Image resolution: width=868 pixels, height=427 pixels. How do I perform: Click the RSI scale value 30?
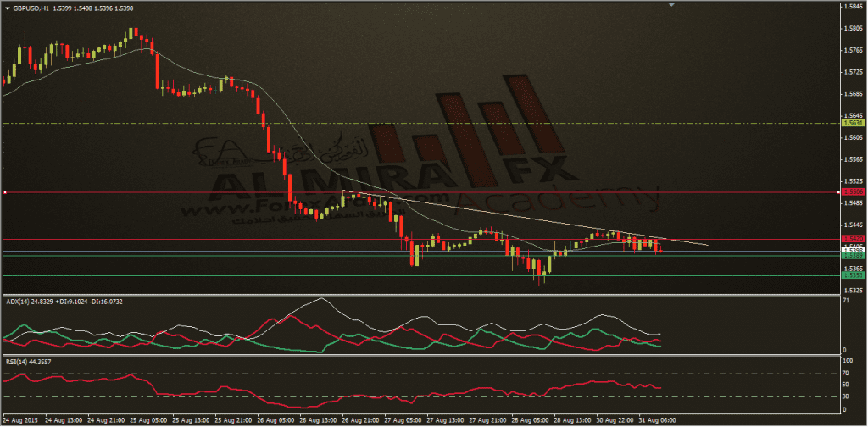coord(846,397)
